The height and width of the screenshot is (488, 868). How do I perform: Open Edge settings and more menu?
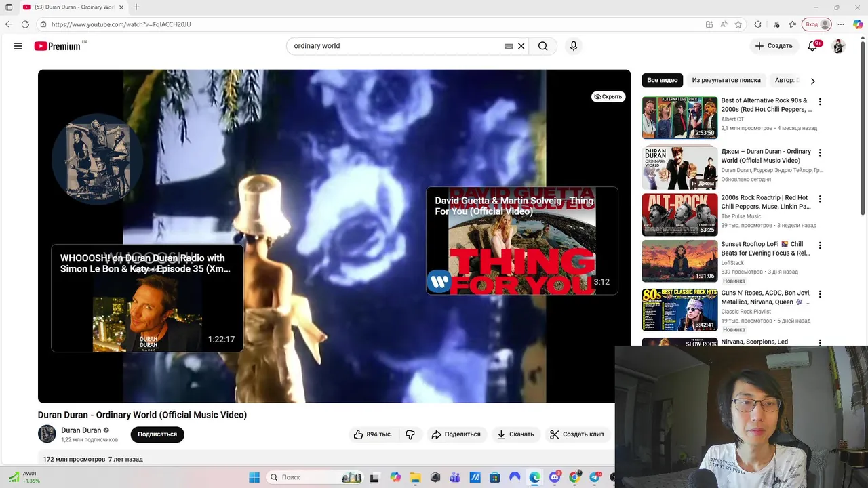(841, 24)
